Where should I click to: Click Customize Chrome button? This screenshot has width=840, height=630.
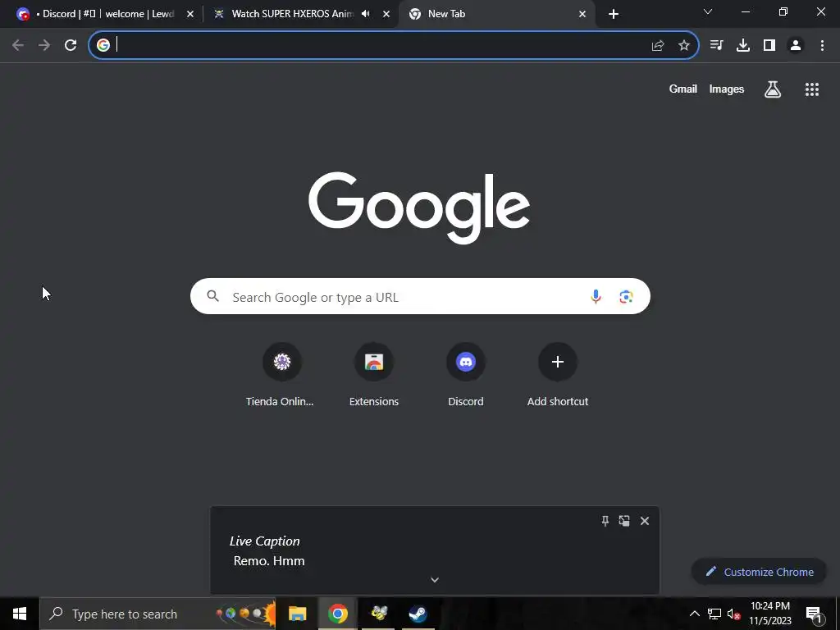coord(759,572)
